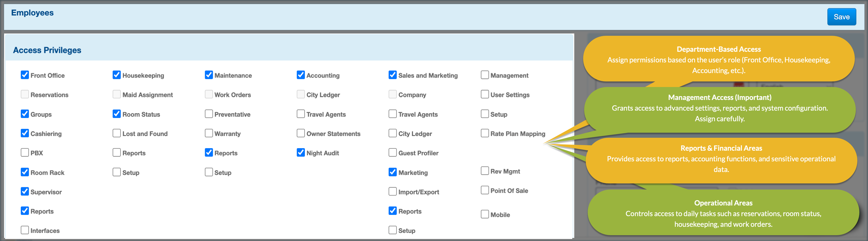Toggle the Import/Export checkbox
The width and height of the screenshot is (868, 241).
(393, 192)
